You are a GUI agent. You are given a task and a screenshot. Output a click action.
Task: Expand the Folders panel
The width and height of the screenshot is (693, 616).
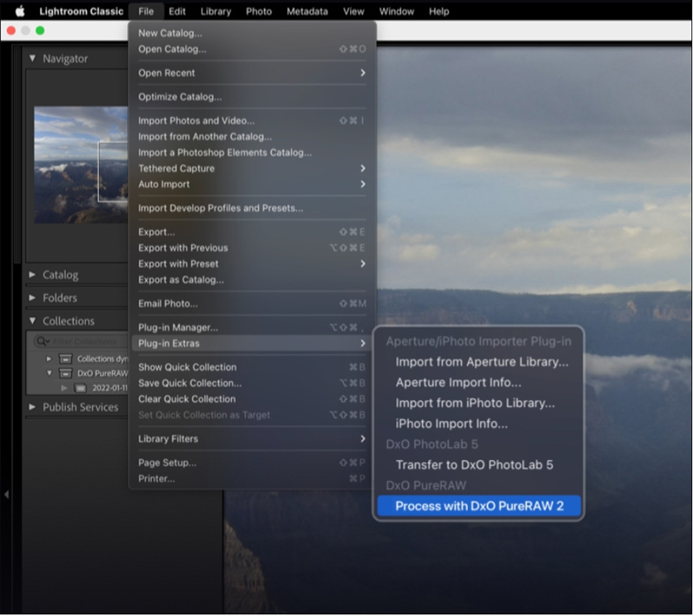(x=33, y=298)
